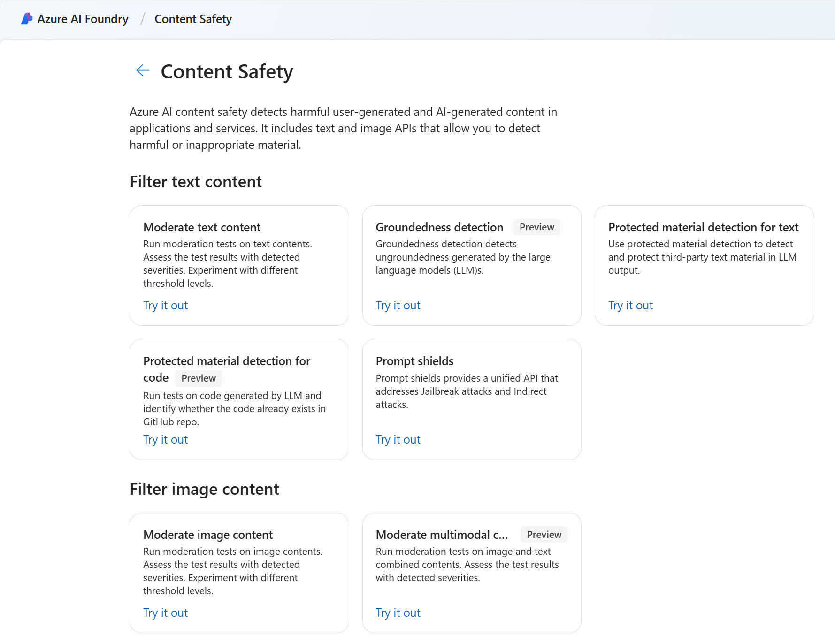
Task: Click 'Run moderation tests on text contents' description
Action: [x=228, y=264]
